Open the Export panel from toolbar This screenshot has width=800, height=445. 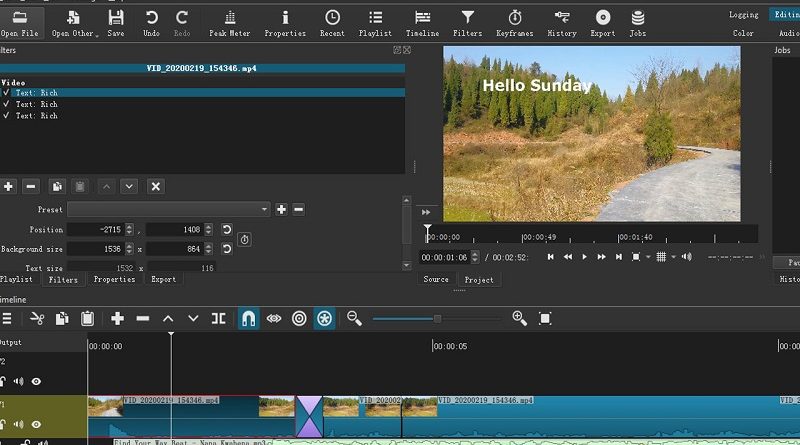pyautogui.click(x=603, y=23)
